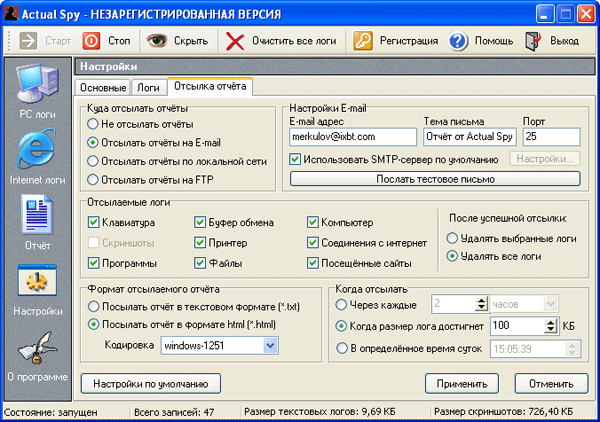This screenshot has width=600, height=422.
Task: Click the red X Очистить все логи icon
Action: point(235,41)
